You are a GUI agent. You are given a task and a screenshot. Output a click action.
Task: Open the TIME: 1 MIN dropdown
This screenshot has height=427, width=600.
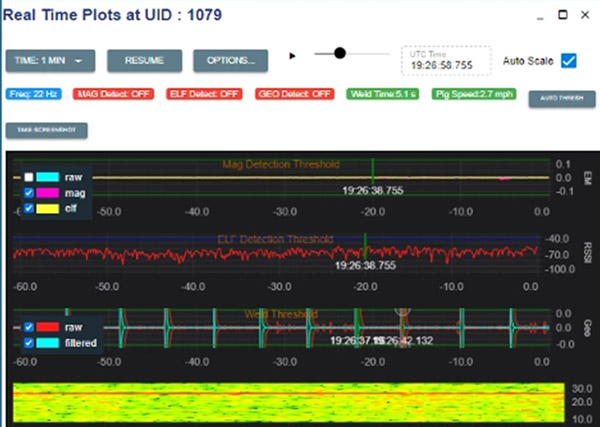pyautogui.click(x=50, y=61)
